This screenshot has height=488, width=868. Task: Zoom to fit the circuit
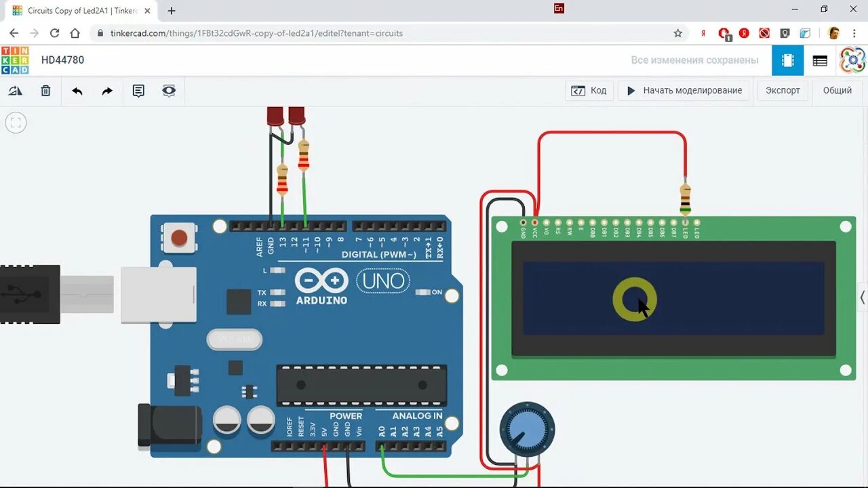(16, 123)
